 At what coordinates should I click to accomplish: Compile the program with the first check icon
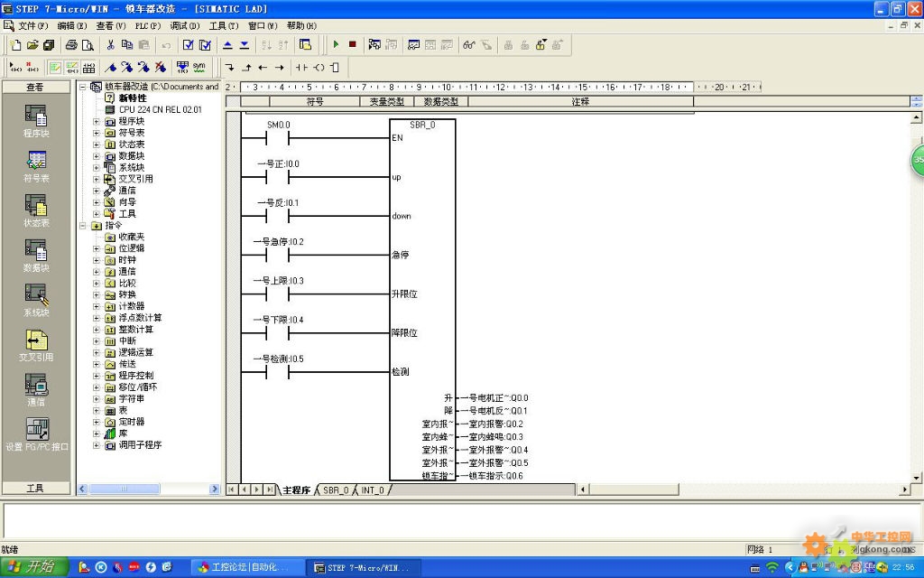pos(188,45)
